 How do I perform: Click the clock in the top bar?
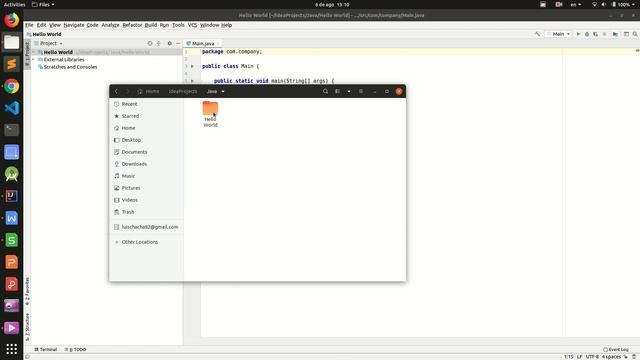(x=332, y=4)
